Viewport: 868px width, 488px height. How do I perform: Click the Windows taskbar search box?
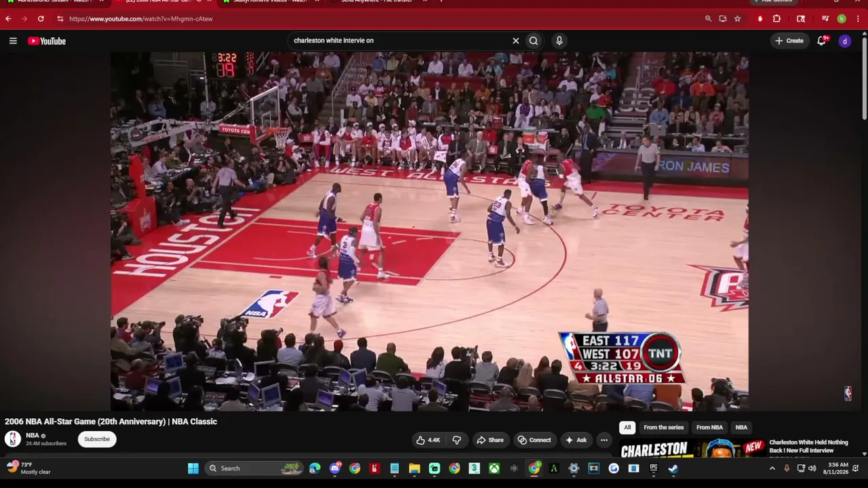tap(254, 468)
